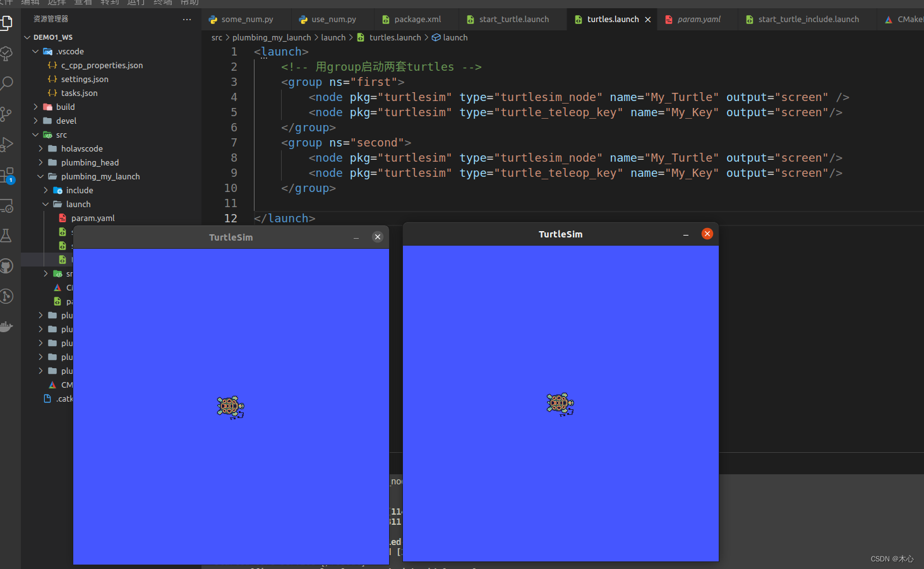The image size is (924, 569).
Task: Switch to the package.xml tab
Action: [x=417, y=20]
